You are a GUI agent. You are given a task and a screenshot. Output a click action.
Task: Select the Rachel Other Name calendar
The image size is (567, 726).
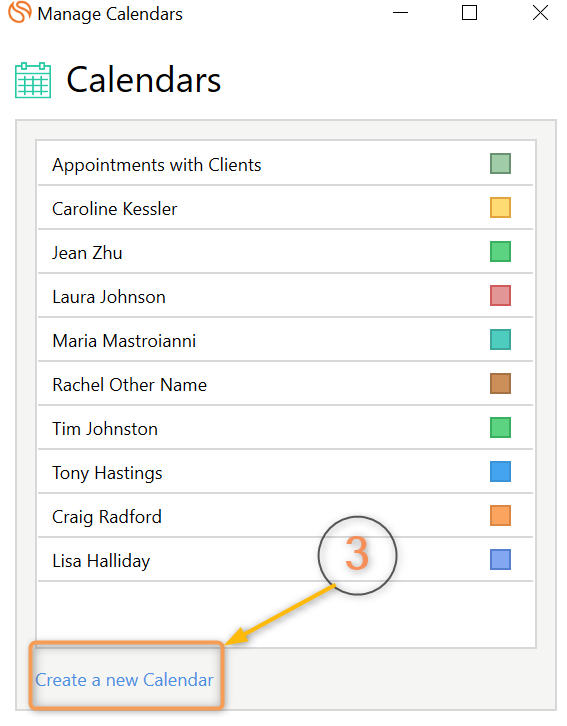(285, 384)
